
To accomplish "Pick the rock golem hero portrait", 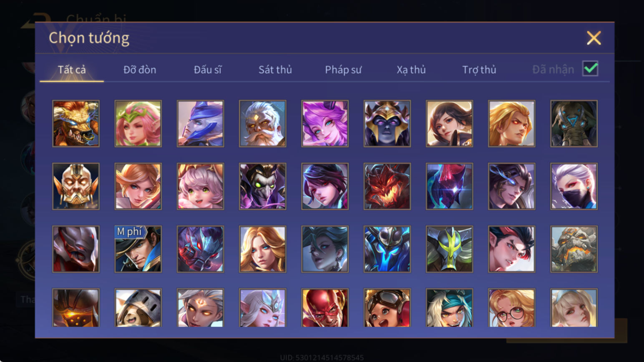I will click(574, 249).
